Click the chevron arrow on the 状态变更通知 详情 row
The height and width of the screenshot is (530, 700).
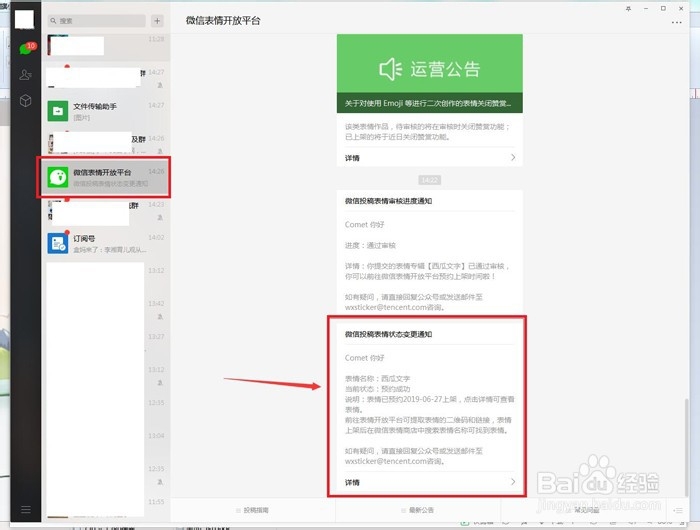pos(513,482)
